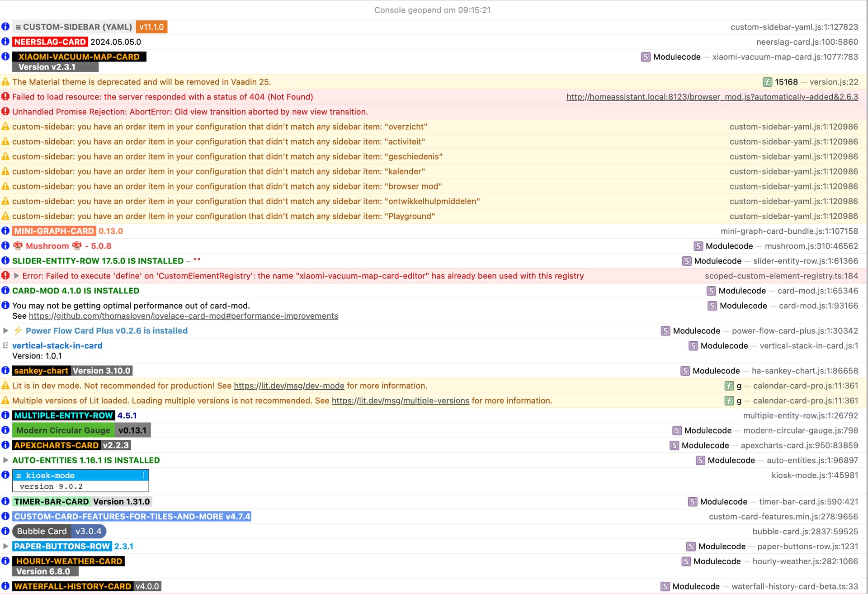Open source location custom-sidebar-yaml.js:1:127823
Screen dimensions: 868x594
794,27
